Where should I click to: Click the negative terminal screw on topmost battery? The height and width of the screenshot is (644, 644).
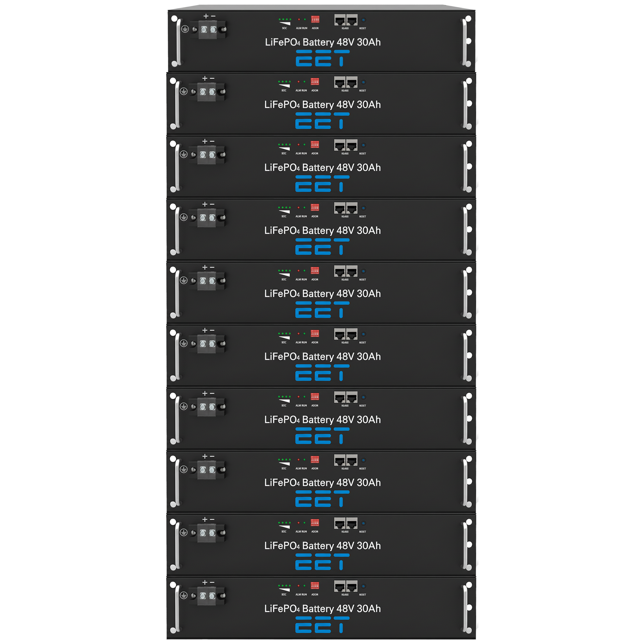213,30
